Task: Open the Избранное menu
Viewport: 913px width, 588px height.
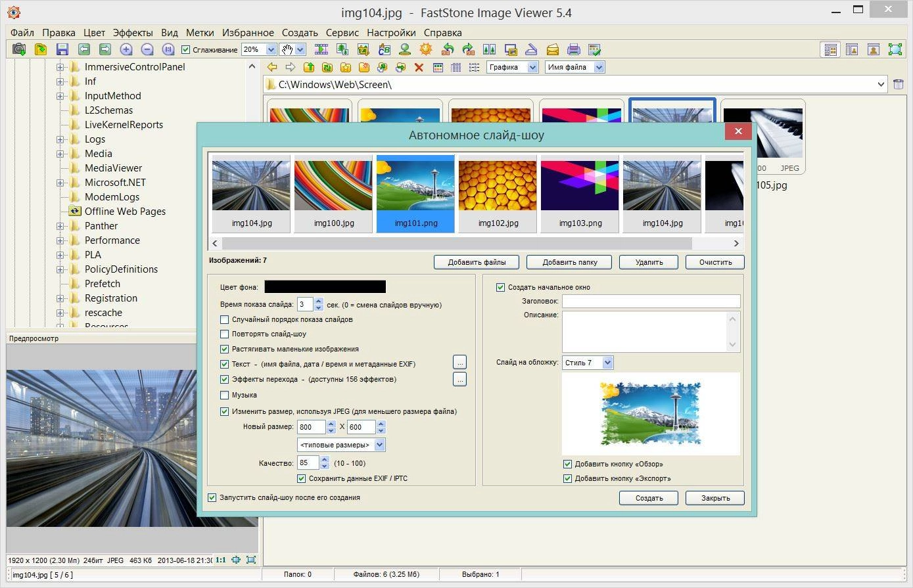Action: click(x=248, y=32)
